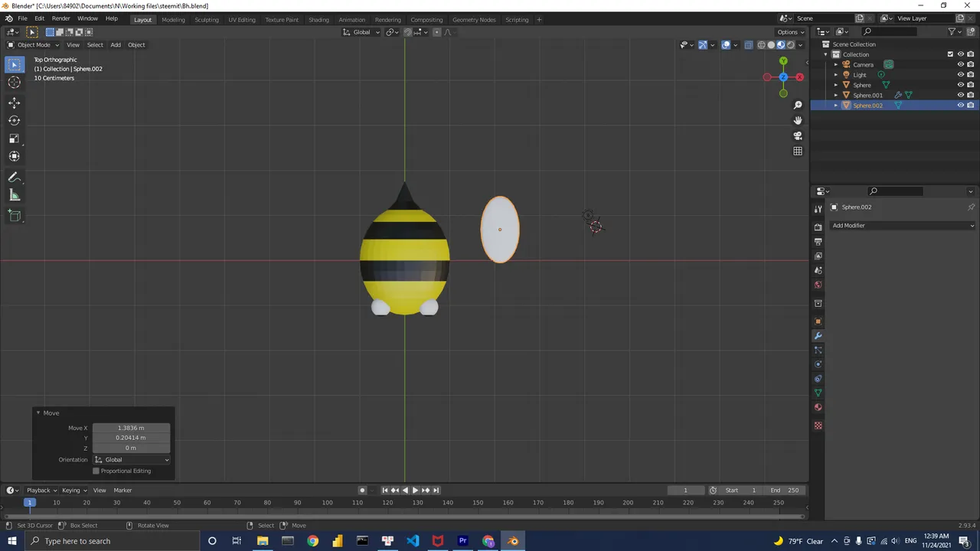Viewport: 980px width, 551px height.
Task: Open Output properties tab
Action: coord(818,242)
